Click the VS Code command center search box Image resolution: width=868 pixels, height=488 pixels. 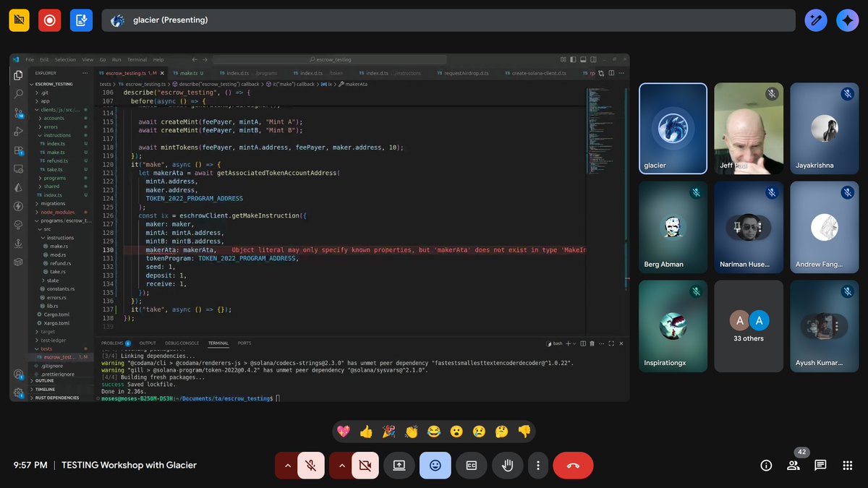(x=331, y=60)
